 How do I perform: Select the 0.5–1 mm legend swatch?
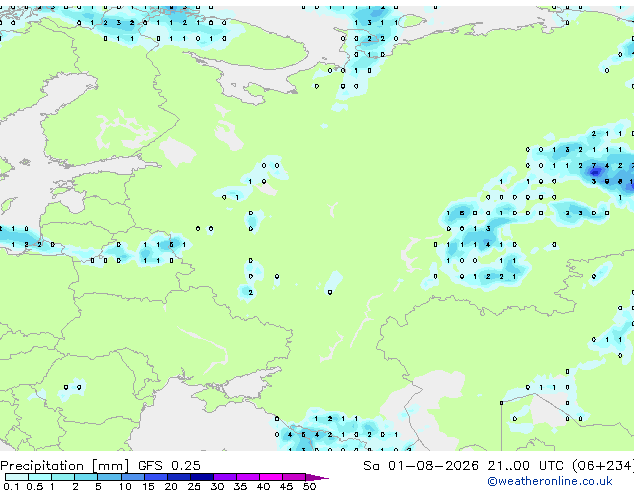pyautogui.click(x=40, y=477)
